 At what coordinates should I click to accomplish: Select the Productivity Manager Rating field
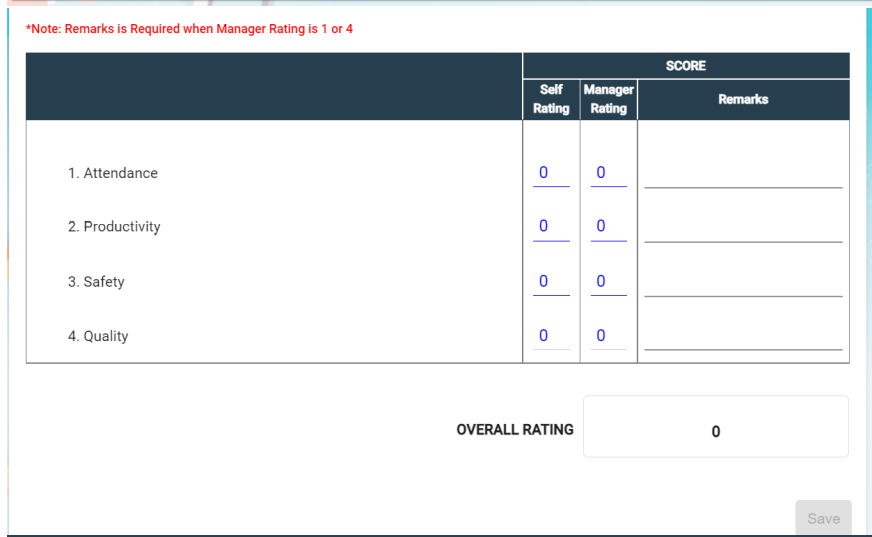point(608,227)
